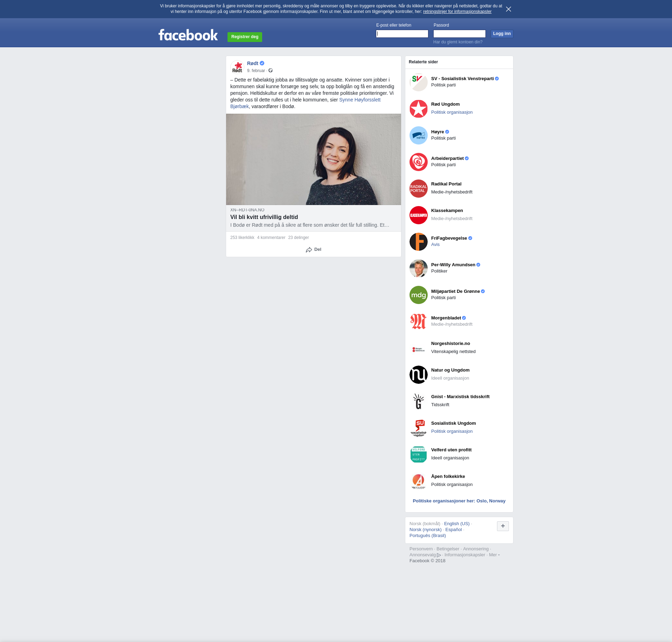Open the Velferd uten profitt logo

point(419,454)
